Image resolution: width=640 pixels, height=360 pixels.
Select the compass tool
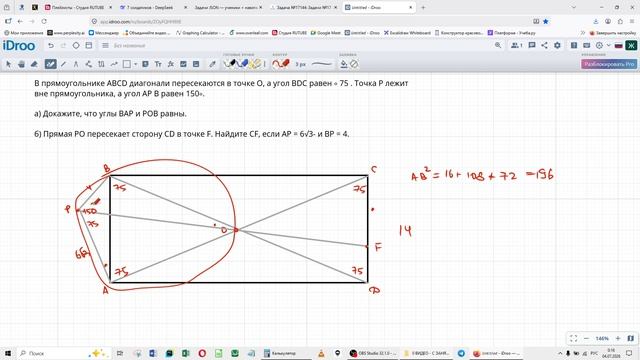coord(76,64)
